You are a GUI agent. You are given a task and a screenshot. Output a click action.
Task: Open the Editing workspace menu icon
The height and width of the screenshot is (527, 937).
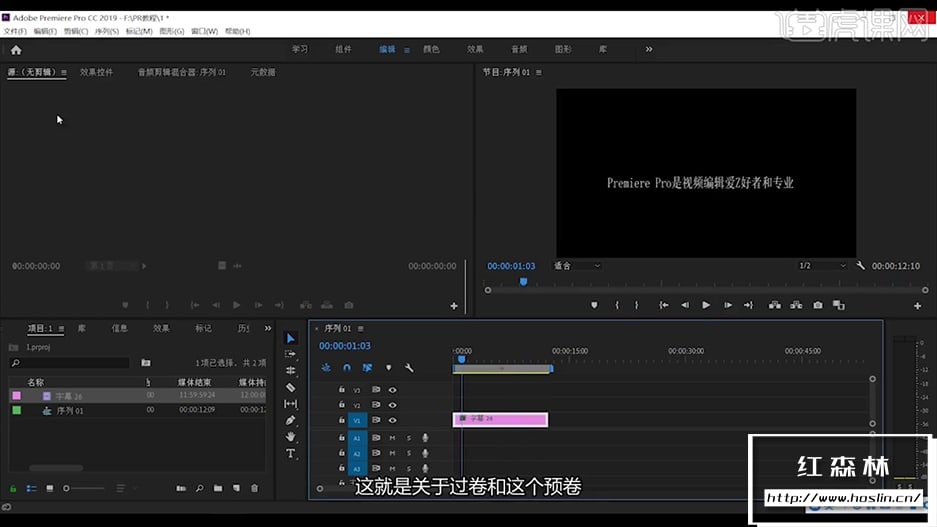[407, 50]
